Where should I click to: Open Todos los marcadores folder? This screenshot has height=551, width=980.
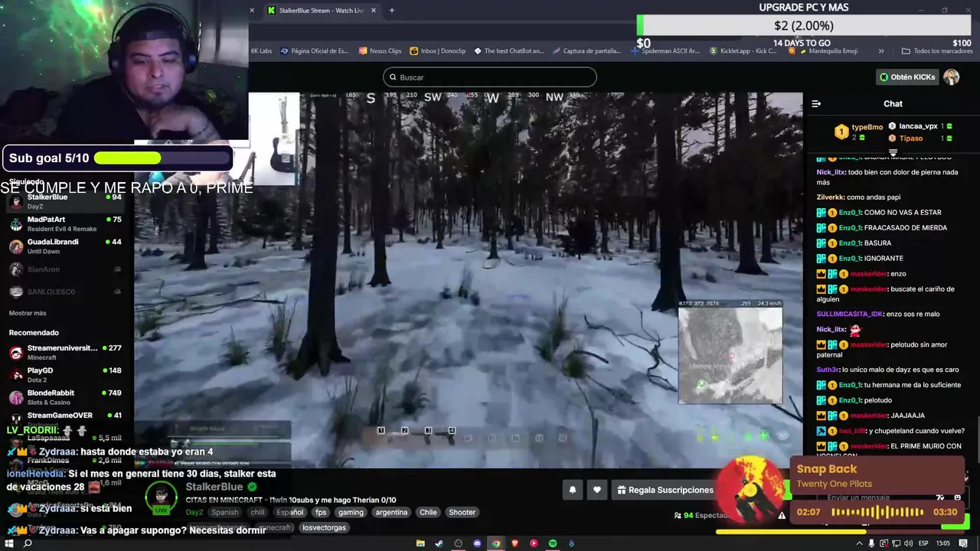pos(937,51)
